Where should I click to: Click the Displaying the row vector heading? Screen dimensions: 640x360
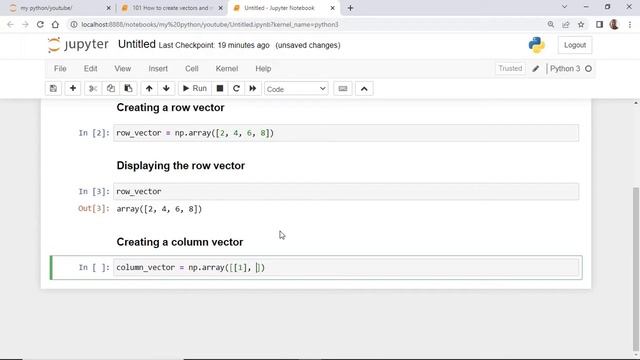pos(180,166)
